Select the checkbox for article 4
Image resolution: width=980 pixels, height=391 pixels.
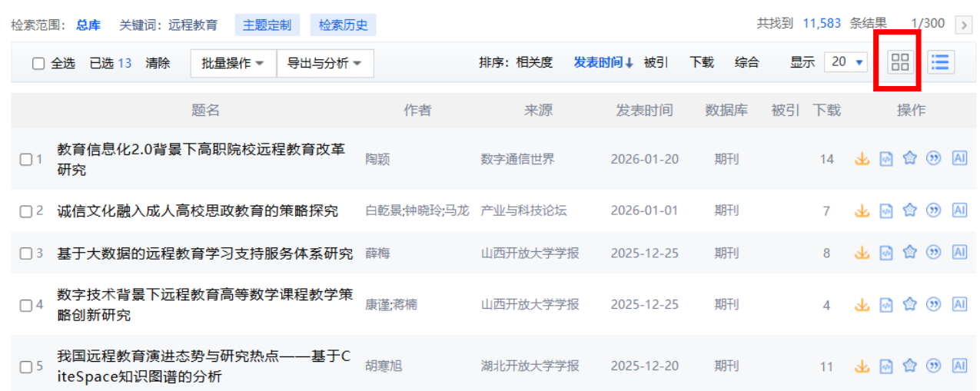point(26,305)
